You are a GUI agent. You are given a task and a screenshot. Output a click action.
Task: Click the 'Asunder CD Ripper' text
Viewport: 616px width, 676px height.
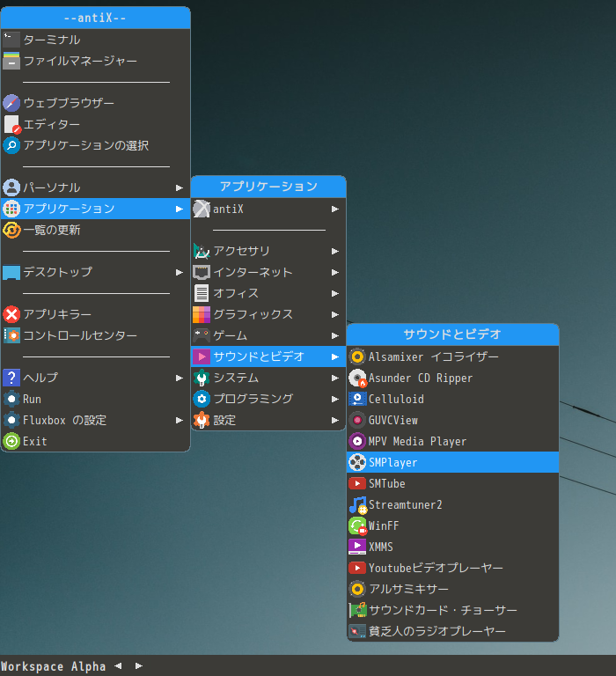[421, 378]
